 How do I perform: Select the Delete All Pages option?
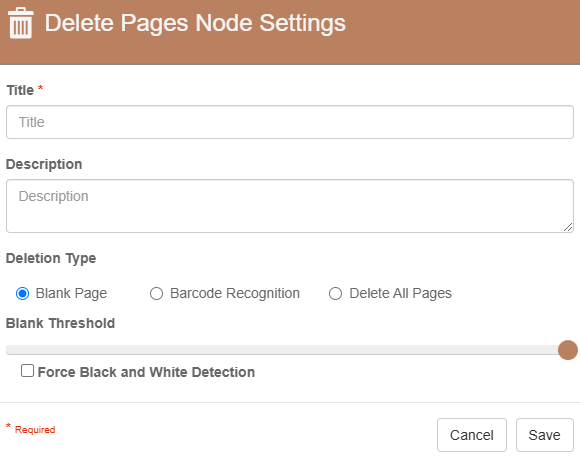tap(335, 294)
